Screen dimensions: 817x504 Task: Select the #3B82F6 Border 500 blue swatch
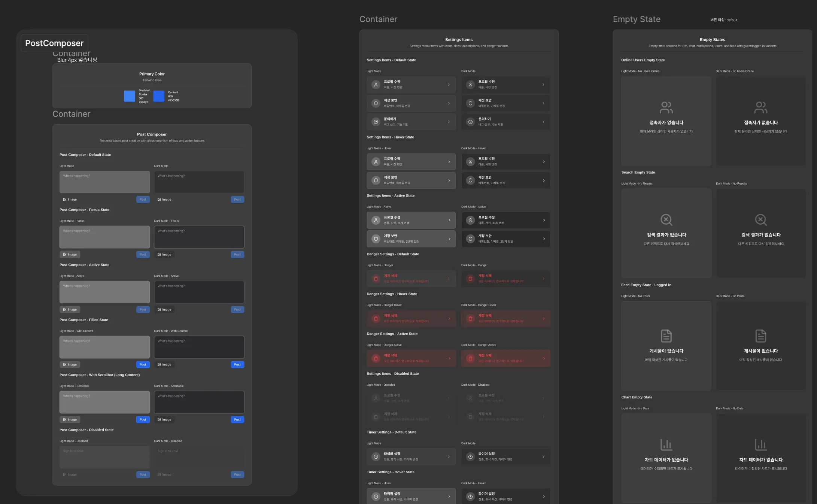(130, 96)
